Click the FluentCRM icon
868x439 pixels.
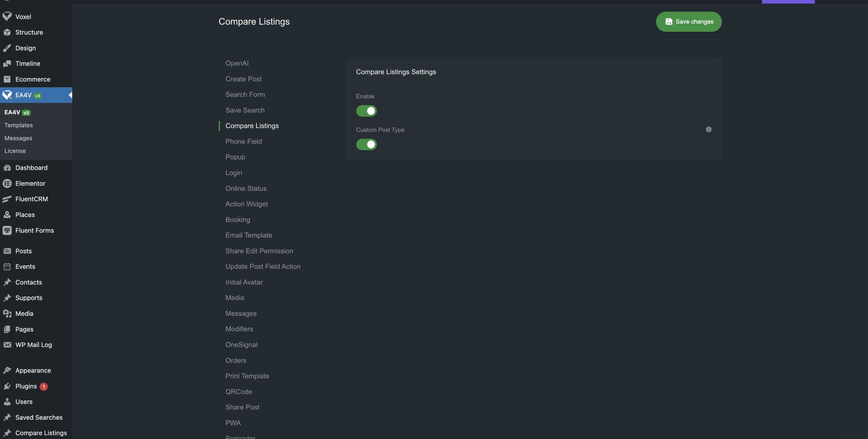(x=7, y=199)
